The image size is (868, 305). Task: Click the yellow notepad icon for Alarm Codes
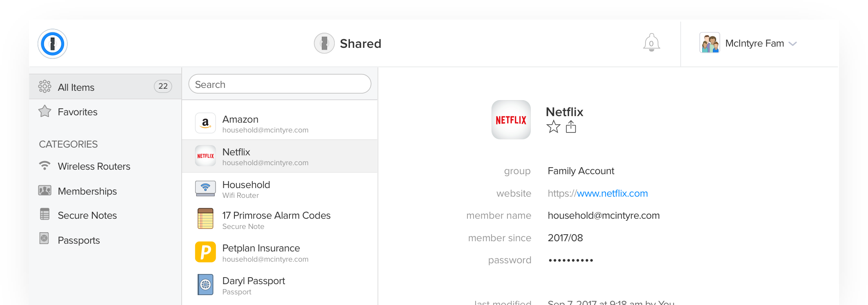(205, 219)
